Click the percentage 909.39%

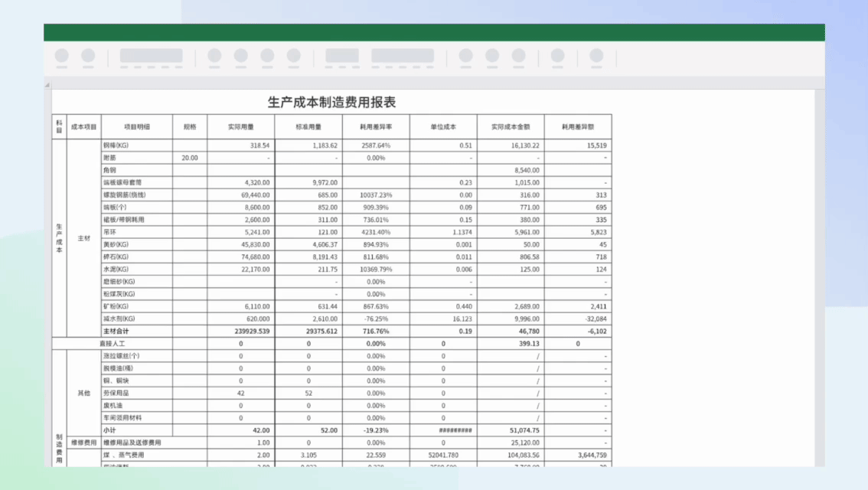tap(376, 207)
